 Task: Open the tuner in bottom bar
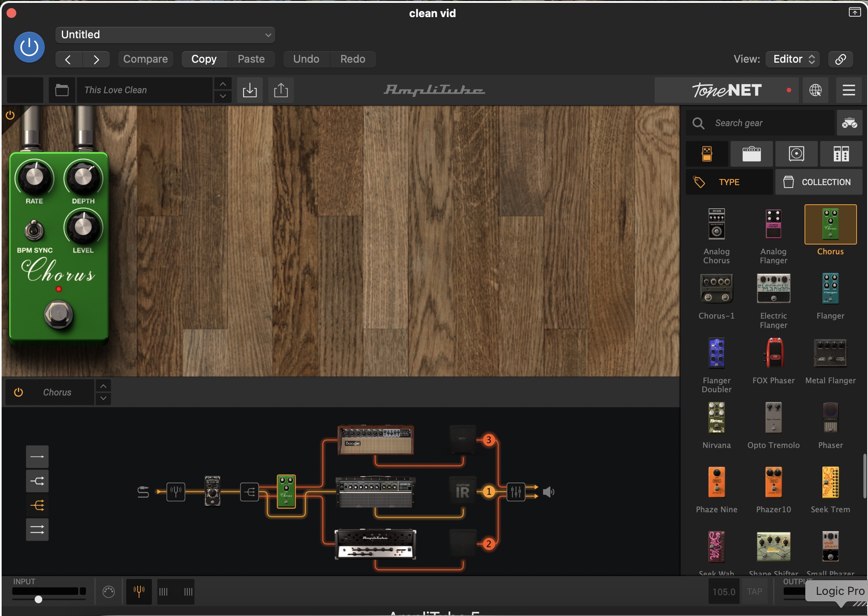(x=139, y=592)
